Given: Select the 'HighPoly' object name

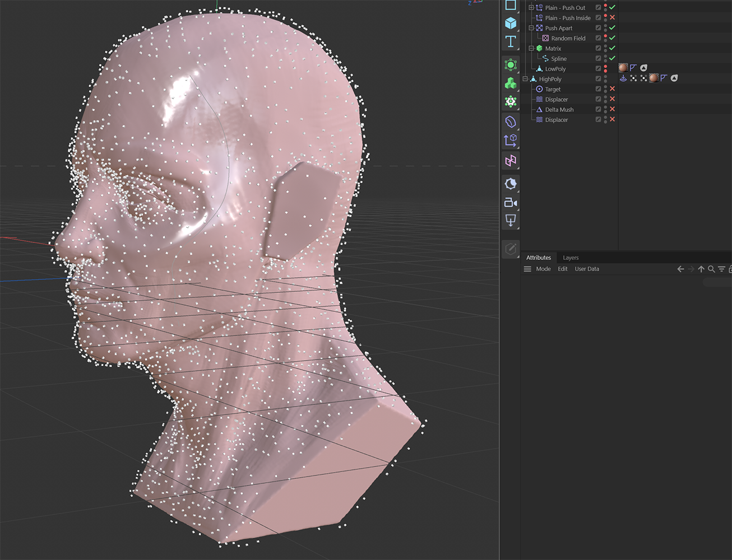Looking at the screenshot, I should coord(550,79).
